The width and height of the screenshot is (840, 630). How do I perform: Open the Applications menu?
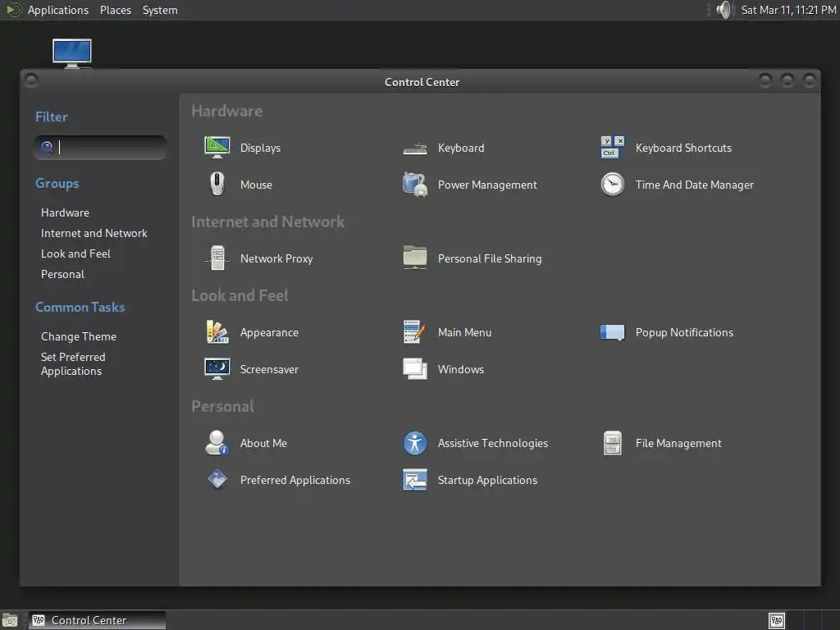click(x=58, y=10)
